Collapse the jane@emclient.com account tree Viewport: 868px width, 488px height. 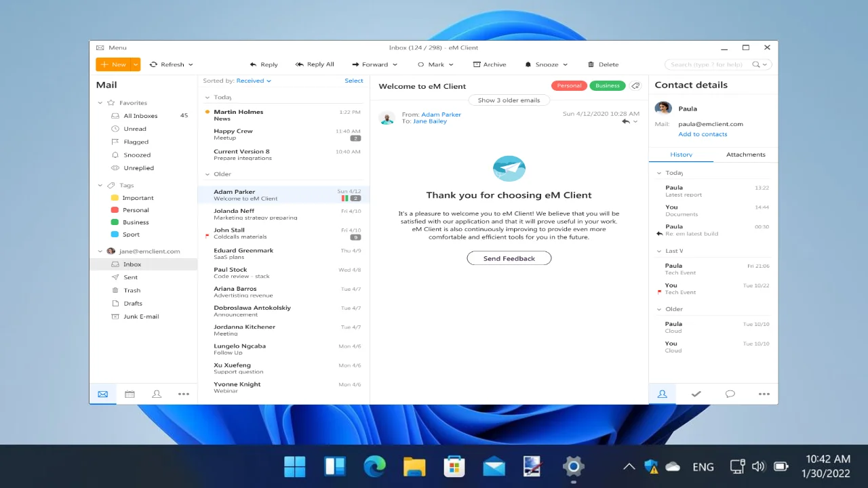click(100, 251)
